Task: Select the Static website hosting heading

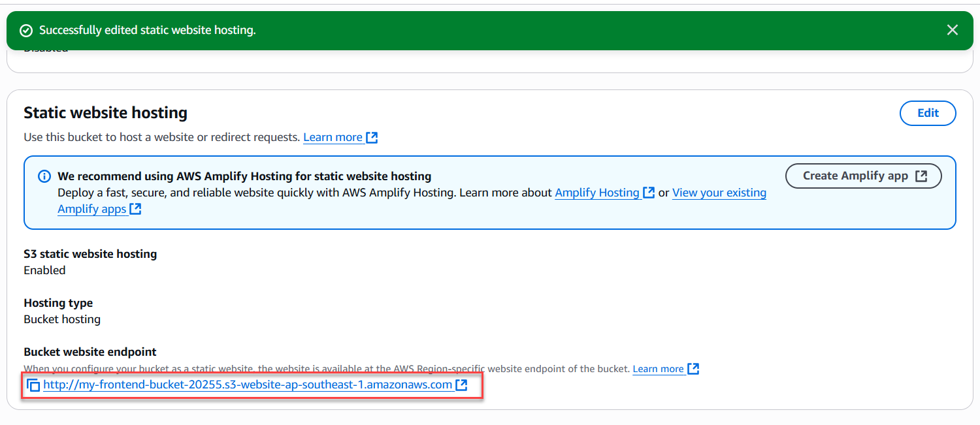Action: (105, 113)
